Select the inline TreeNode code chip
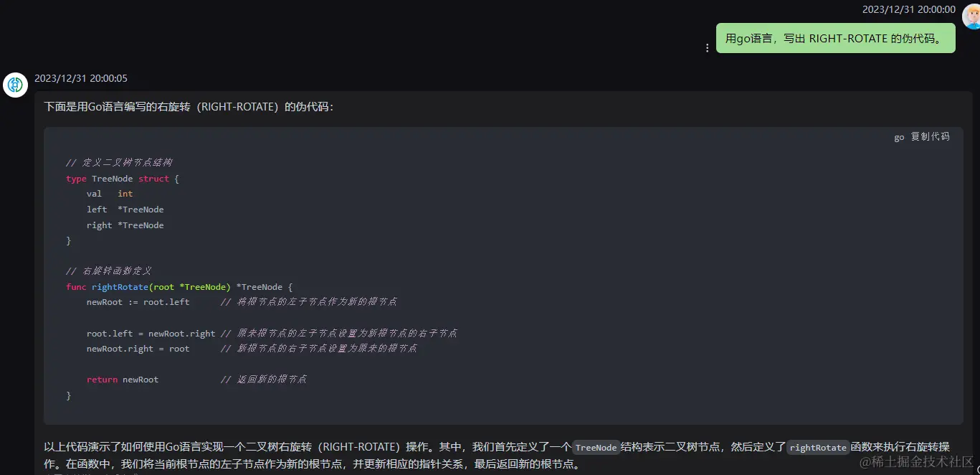The width and height of the screenshot is (980, 475). click(x=596, y=447)
